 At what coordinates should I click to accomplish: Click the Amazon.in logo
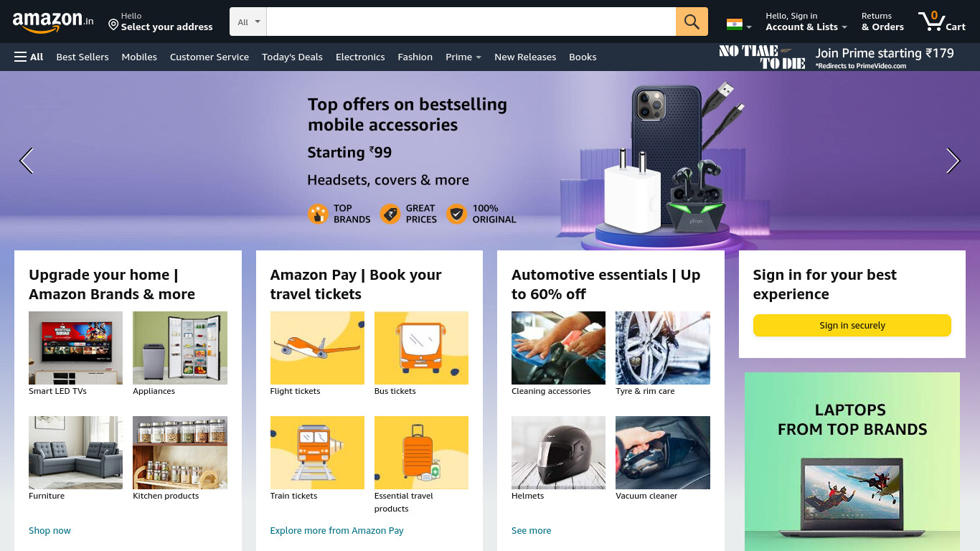pos(53,22)
